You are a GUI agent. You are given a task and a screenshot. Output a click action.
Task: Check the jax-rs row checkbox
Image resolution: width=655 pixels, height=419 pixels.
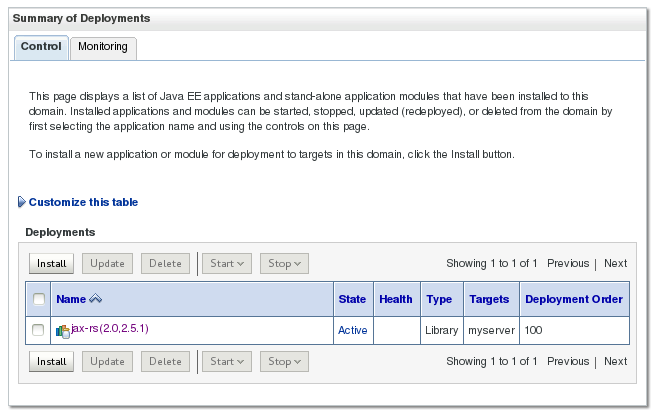pyautogui.click(x=39, y=330)
